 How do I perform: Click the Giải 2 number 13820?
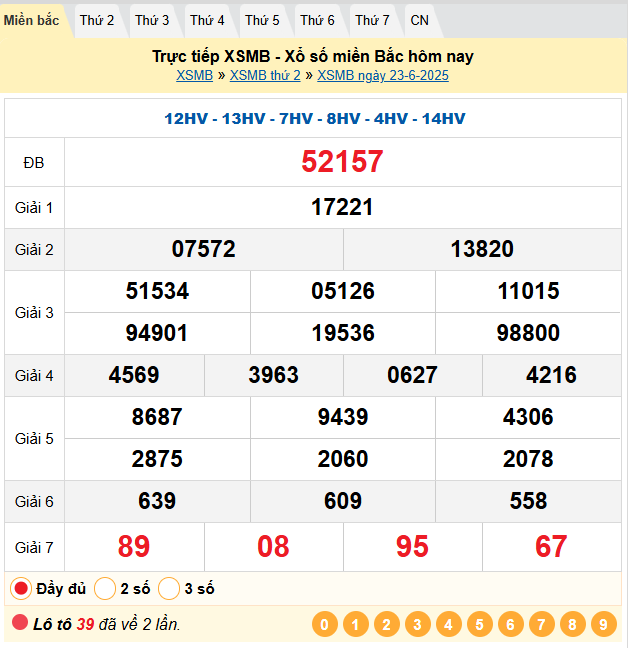pos(482,249)
